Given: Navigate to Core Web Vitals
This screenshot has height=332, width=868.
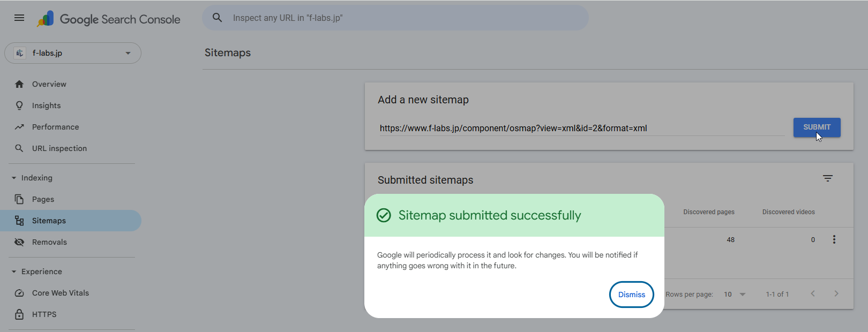Looking at the screenshot, I should [x=60, y=293].
